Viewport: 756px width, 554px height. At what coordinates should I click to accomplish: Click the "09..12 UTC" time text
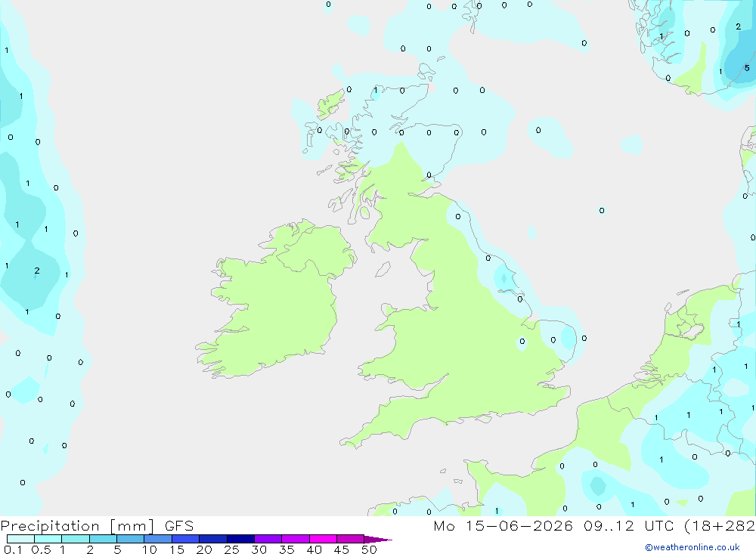click(631, 526)
